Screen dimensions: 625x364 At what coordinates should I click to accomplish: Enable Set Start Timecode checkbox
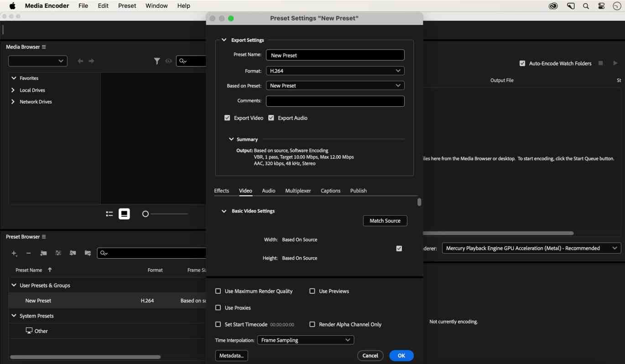pyautogui.click(x=218, y=324)
